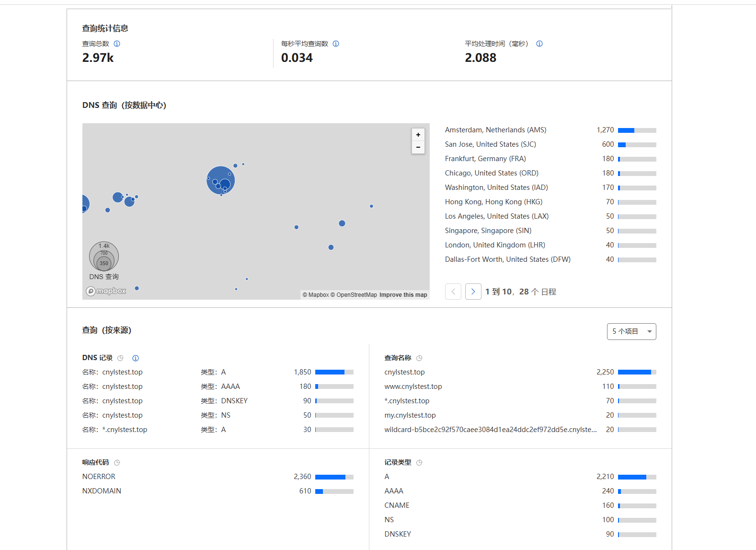Click the Amsterdam, Netherlands (AMS) bar

tap(637, 130)
